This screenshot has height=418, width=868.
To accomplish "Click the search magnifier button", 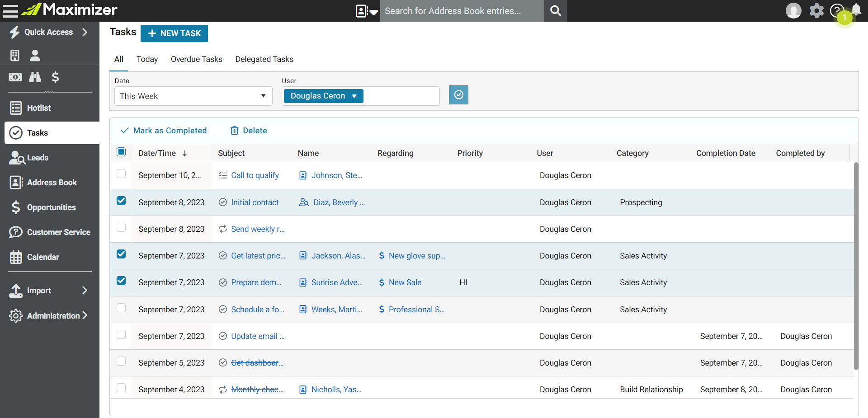I will pyautogui.click(x=556, y=10).
